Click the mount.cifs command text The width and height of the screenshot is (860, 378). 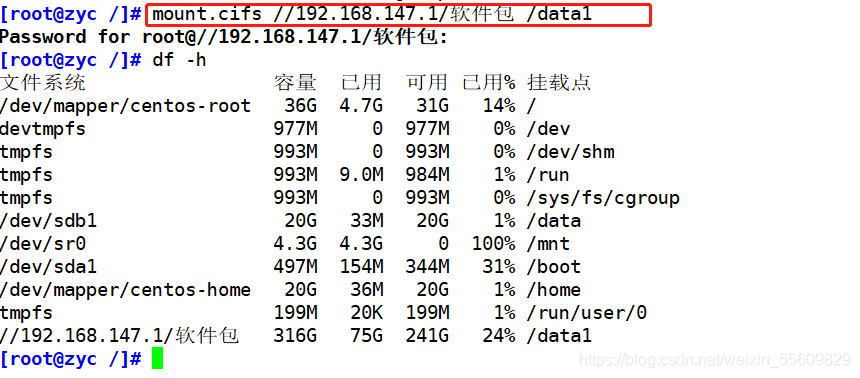[x=372, y=14]
